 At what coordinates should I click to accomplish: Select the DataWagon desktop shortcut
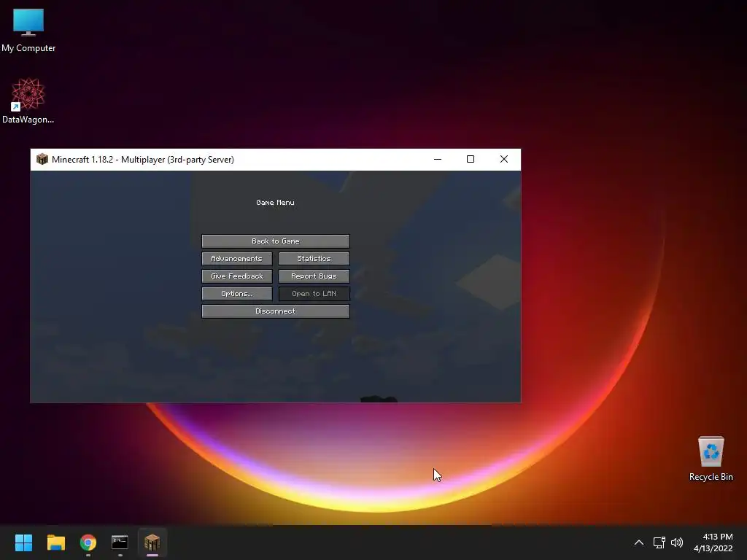click(28, 101)
